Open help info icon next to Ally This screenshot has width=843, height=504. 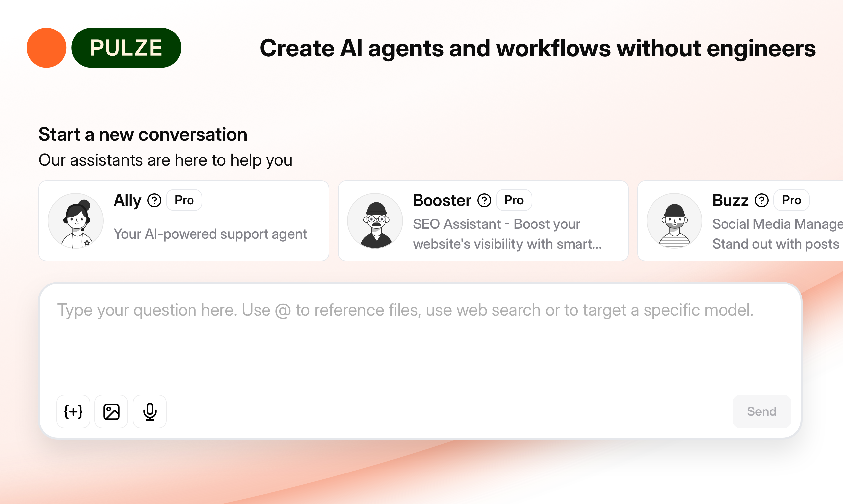(154, 200)
